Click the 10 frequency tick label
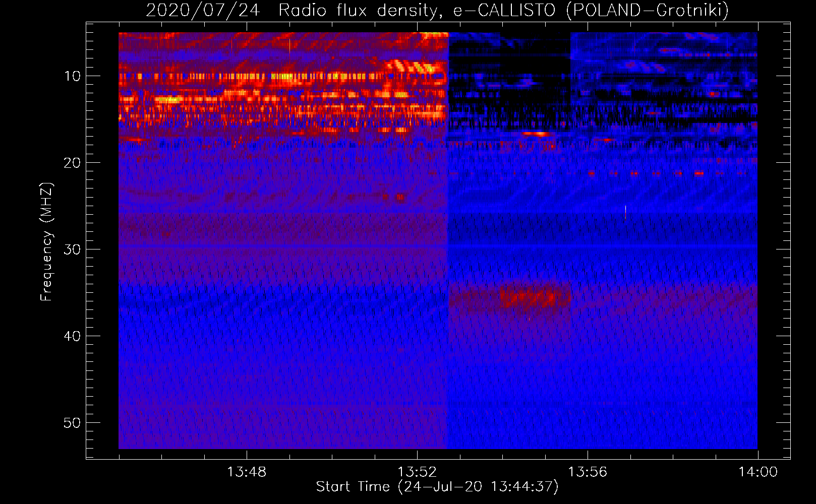The image size is (816, 504). [72, 76]
